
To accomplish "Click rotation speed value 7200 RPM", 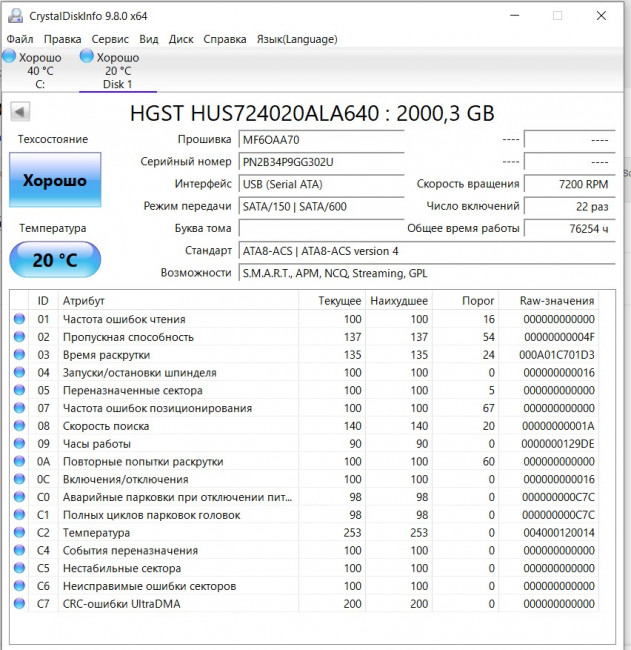I will (570, 184).
